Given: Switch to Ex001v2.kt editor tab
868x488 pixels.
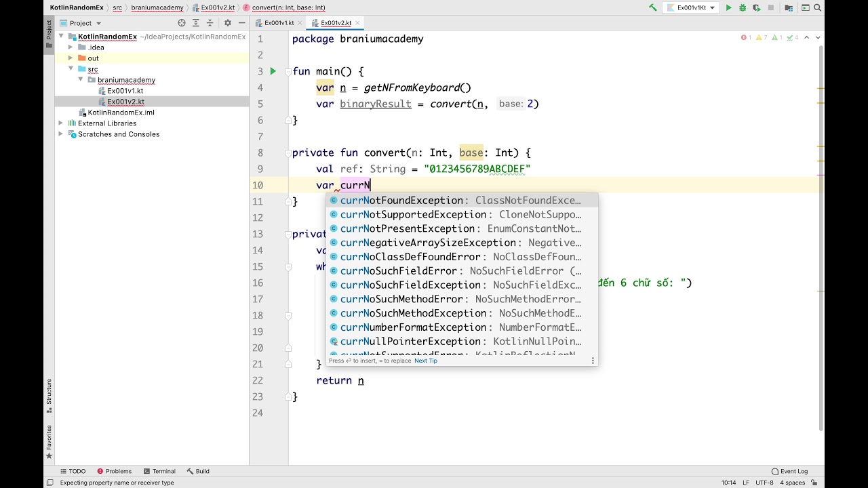Looking at the screenshot, I should 336,22.
